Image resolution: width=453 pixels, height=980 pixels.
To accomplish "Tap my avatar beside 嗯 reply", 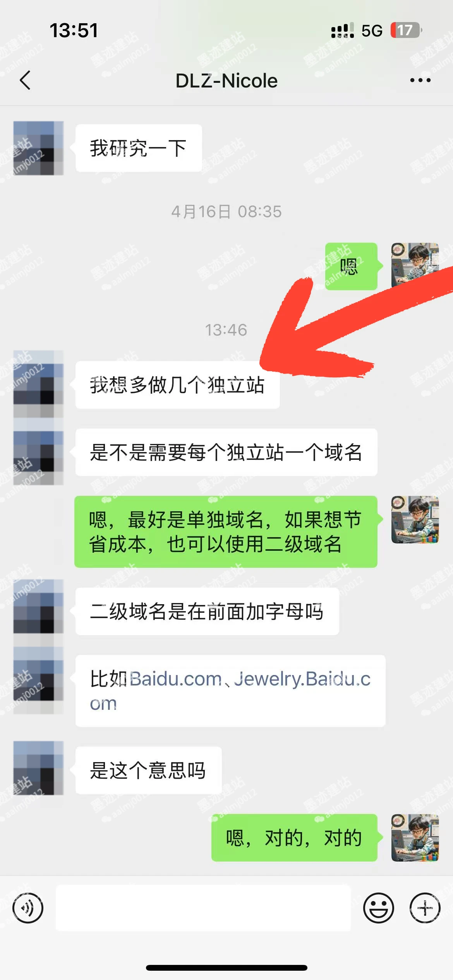I will coord(415,266).
